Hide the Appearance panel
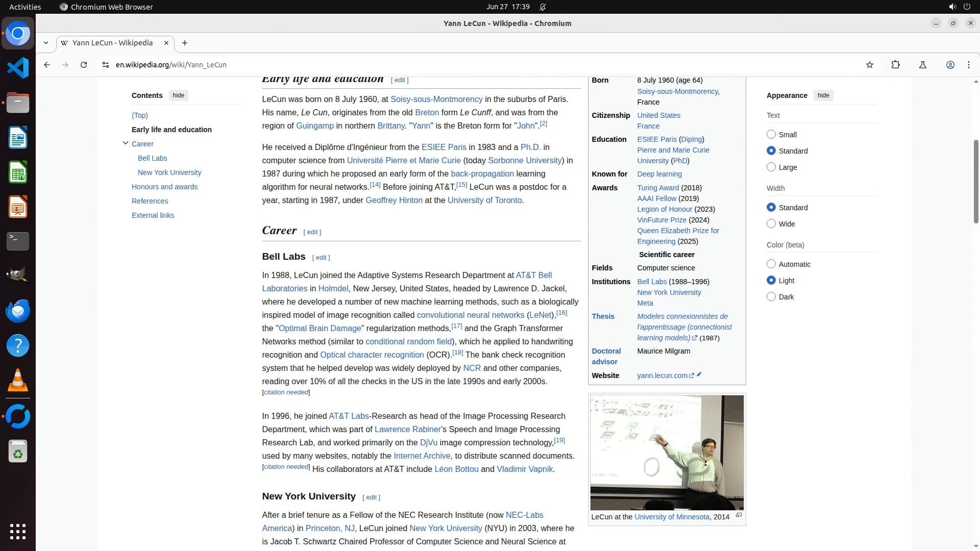 [x=823, y=95]
